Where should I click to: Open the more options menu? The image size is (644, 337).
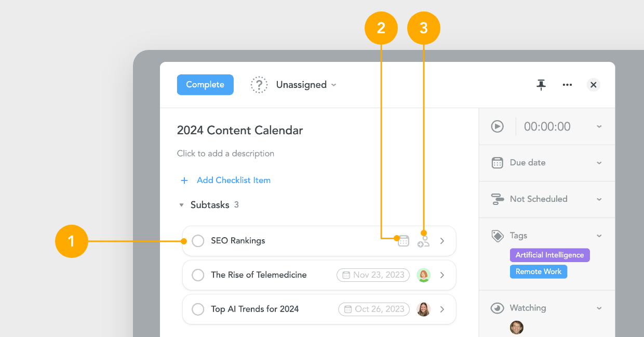pos(567,84)
